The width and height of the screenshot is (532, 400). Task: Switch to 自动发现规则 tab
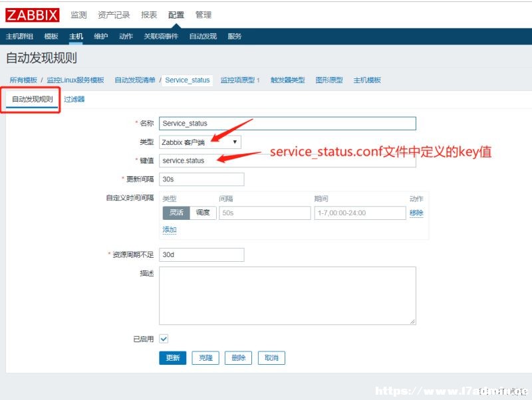tap(32, 99)
